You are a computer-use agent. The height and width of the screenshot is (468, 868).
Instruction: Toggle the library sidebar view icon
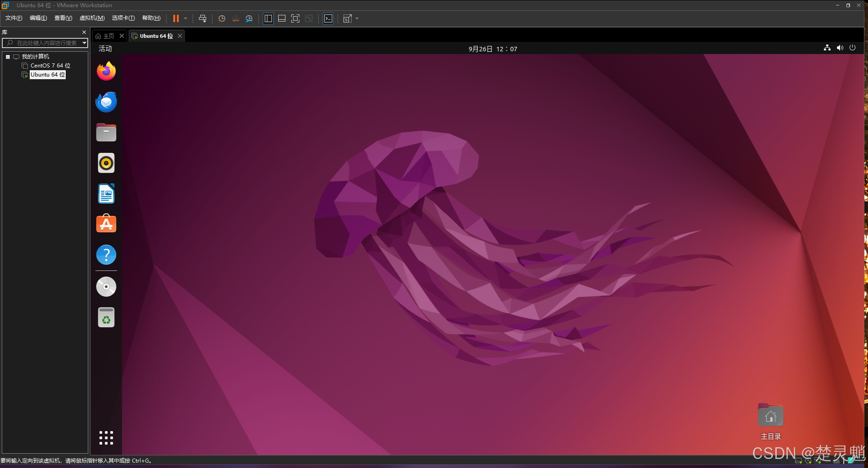pos(268,18)
